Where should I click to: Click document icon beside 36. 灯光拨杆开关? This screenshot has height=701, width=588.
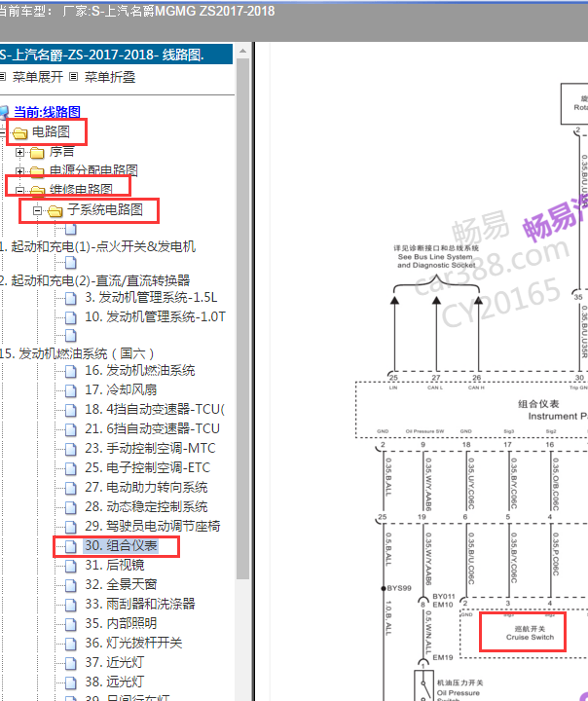[71, 645]
